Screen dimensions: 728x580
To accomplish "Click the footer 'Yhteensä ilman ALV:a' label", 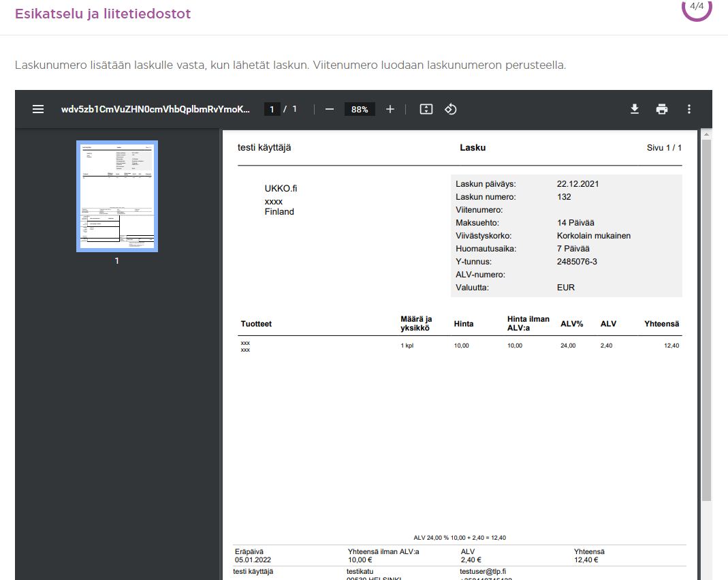I will [x=383, y=551].
